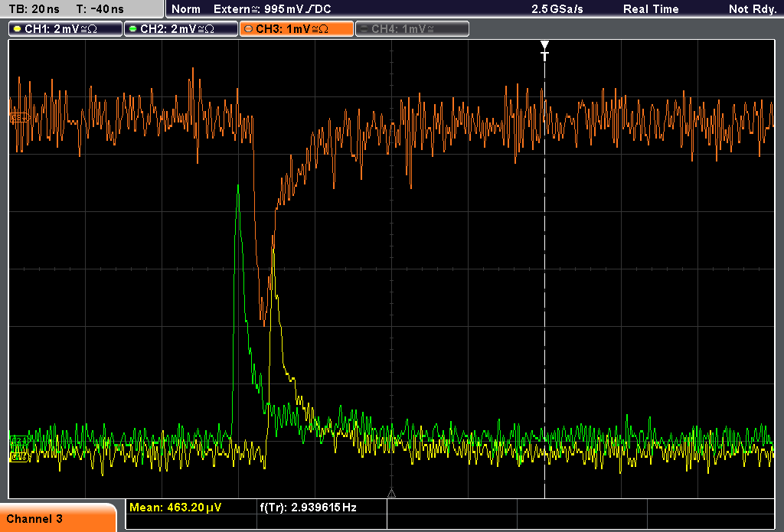Click the Not Rdy. status indicator
The height and width of the screenshot is (532, 784).
[x=752, y=9]
